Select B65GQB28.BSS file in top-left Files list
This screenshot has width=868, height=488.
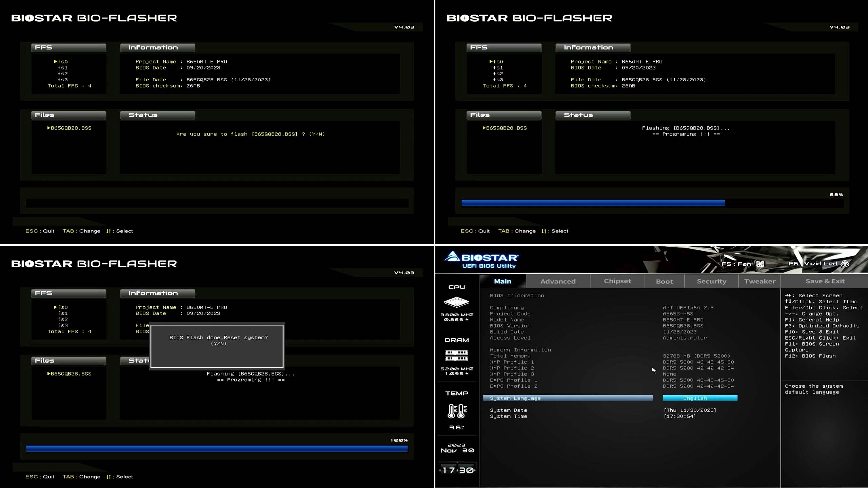tap(71, 128)
